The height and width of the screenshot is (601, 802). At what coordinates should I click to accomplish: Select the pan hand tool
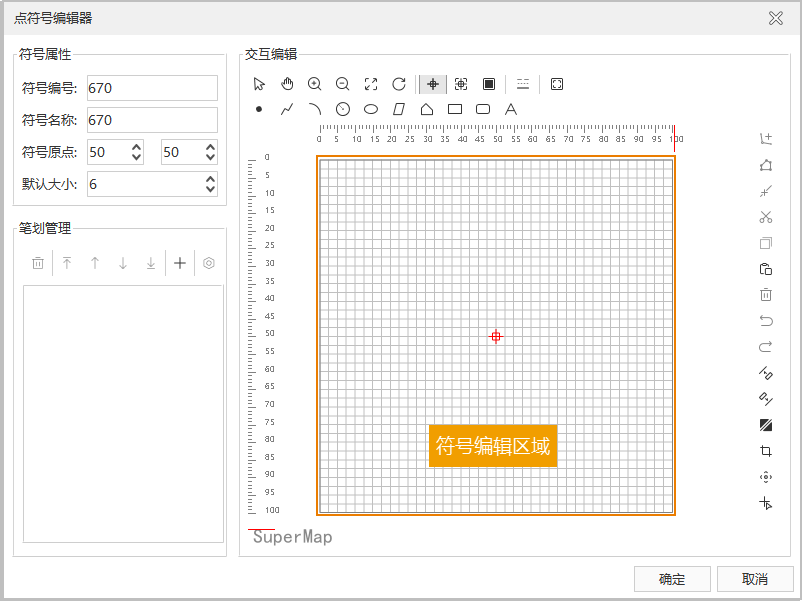[x=287, y=84]
